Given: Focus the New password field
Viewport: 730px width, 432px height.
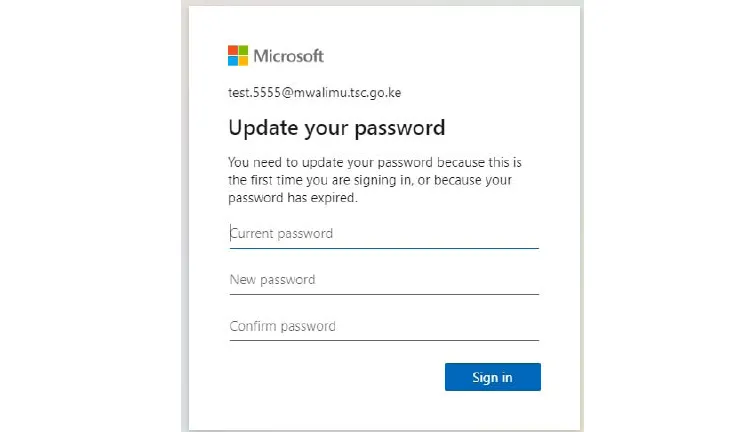Looking at the screenshot, I should click(384, 280).
